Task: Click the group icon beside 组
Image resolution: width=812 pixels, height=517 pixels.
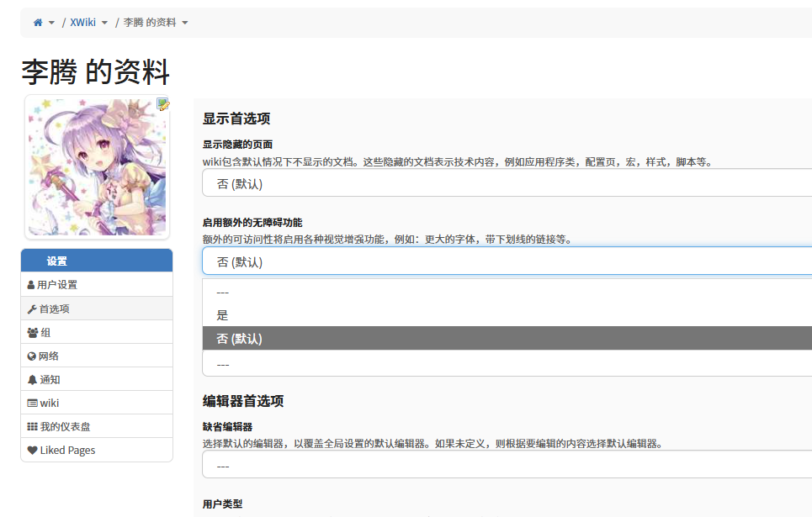Action: tap(33, 332)
